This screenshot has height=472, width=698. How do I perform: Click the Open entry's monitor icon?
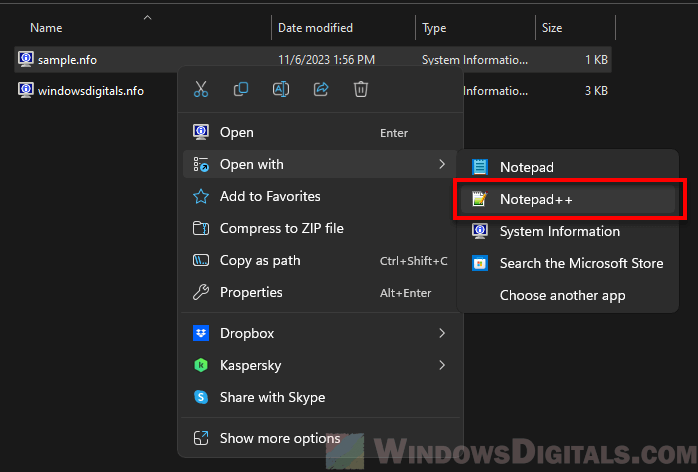(x=201, y=132)
